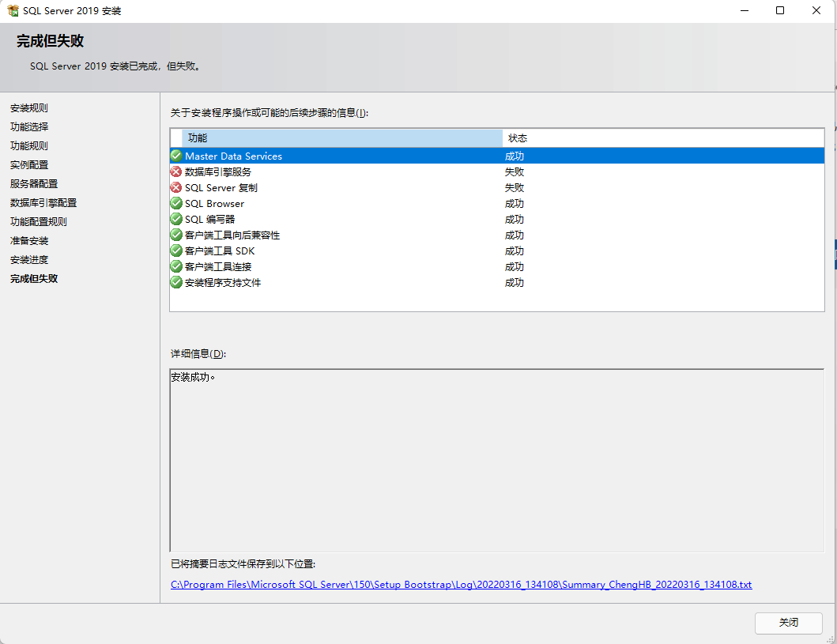Viewport: 837px width, 644px height.
Task: Select the 客户端工具 SDK row
Action: coord(497,250)
